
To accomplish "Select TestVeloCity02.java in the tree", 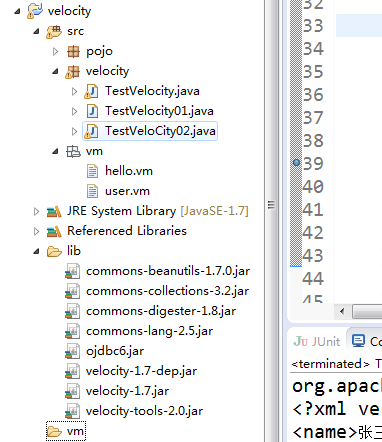I will (160, 131).
